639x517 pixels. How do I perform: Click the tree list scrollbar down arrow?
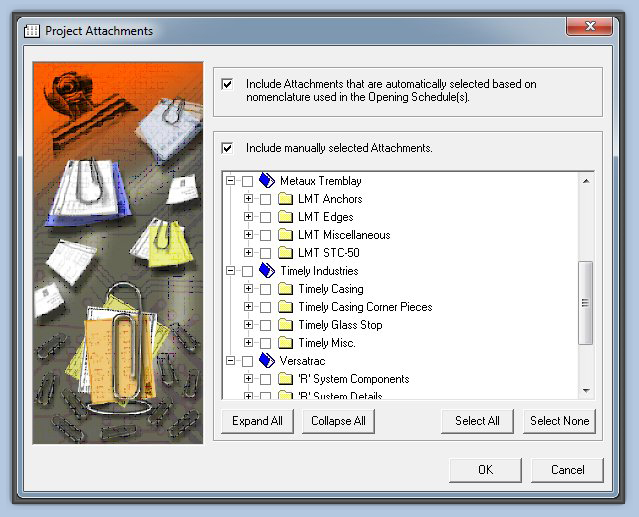coord(586,391)
